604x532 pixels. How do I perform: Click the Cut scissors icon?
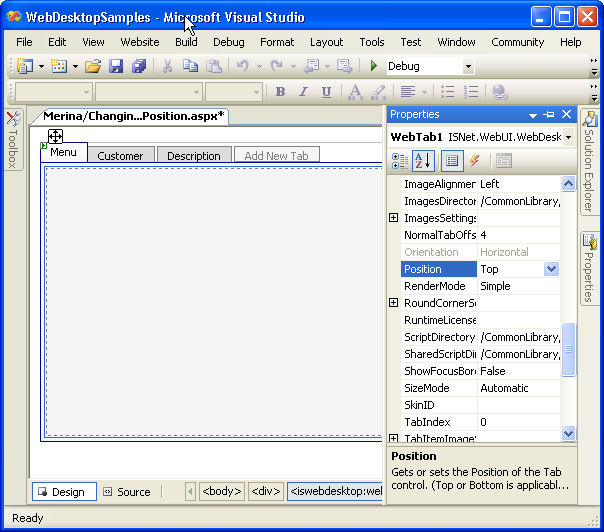(167, 67)
